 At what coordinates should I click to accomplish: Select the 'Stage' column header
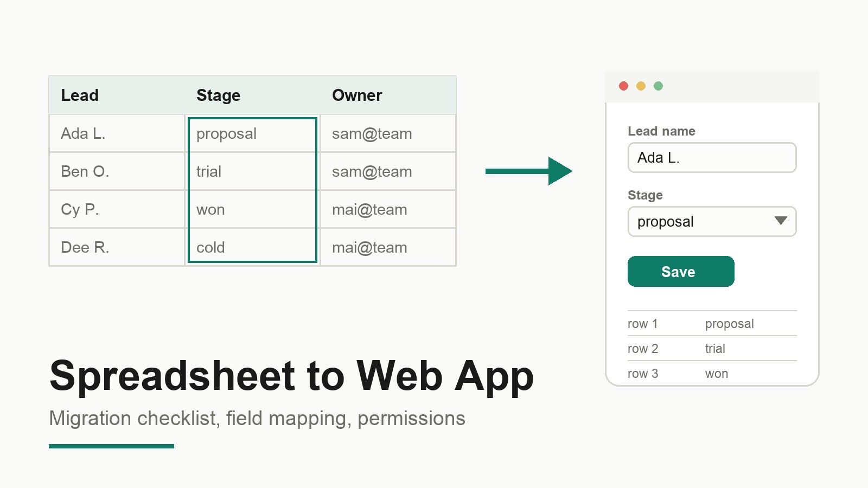tap(252, 95)
